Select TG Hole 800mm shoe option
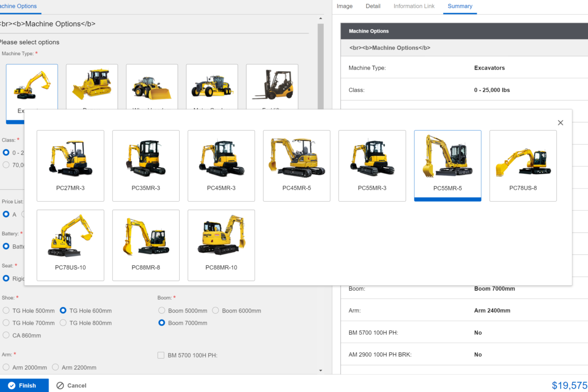Image resolution: width=588 pixels, height=392 pixels. (x=63, y=323)
